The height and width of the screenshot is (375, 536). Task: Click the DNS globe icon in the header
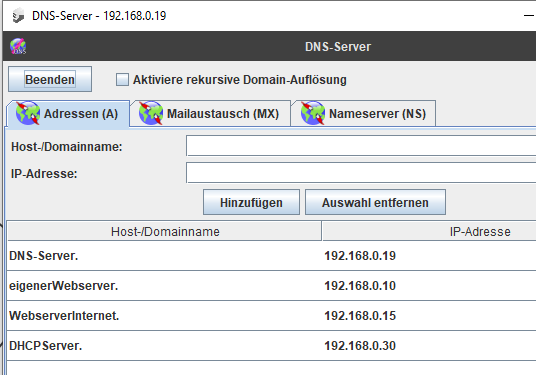click(18, 46)
